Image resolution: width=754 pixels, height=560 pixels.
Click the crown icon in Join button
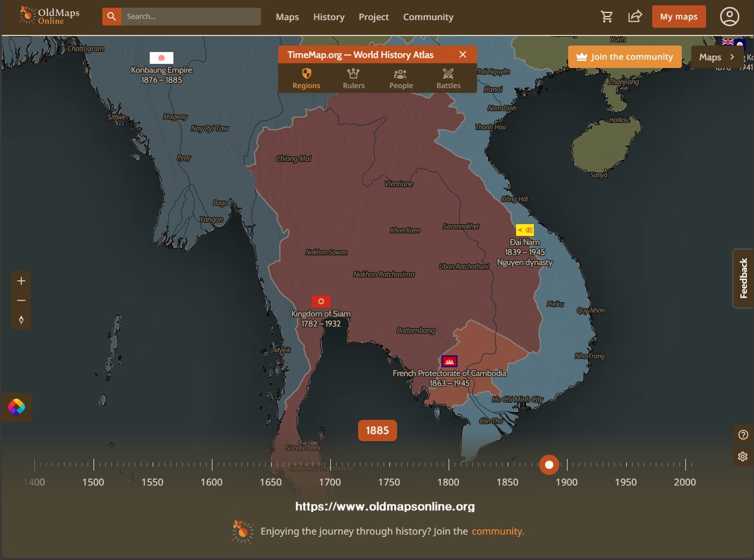[x=581, y=57]
